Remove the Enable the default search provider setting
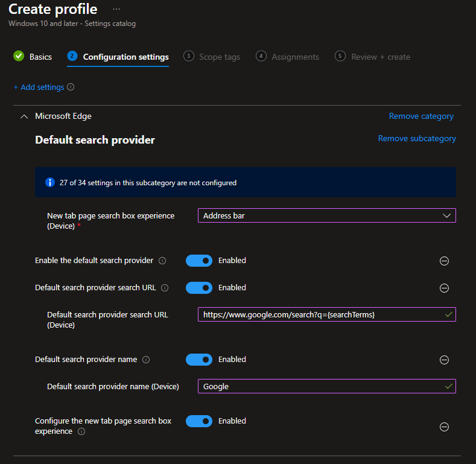The image size is (476, 464). tap(444, 261)
